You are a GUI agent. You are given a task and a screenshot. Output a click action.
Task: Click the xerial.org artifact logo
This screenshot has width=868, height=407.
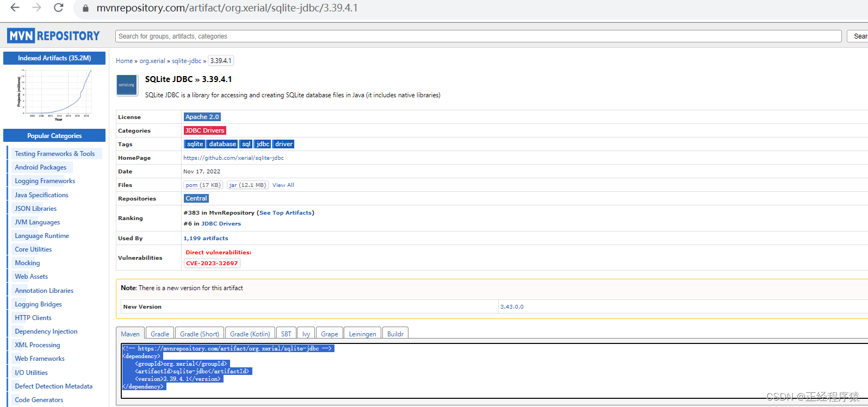coord(127,85)
